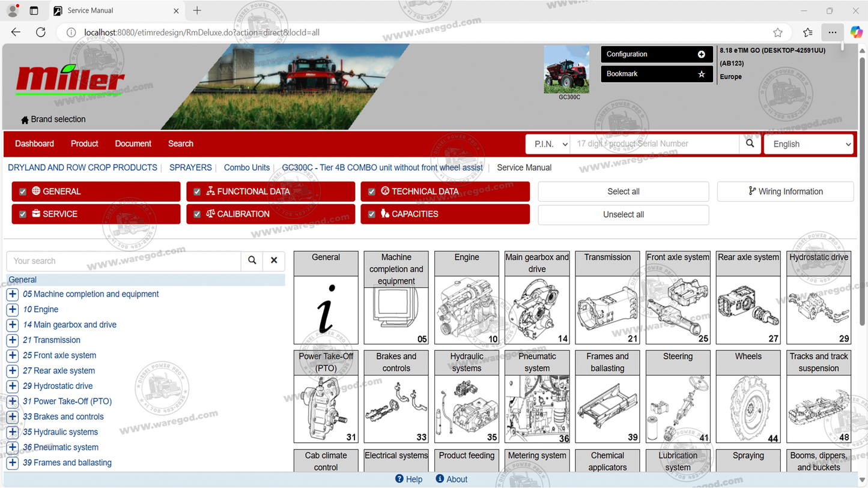
Task: Open the Help link
Action: coord(408,479)
